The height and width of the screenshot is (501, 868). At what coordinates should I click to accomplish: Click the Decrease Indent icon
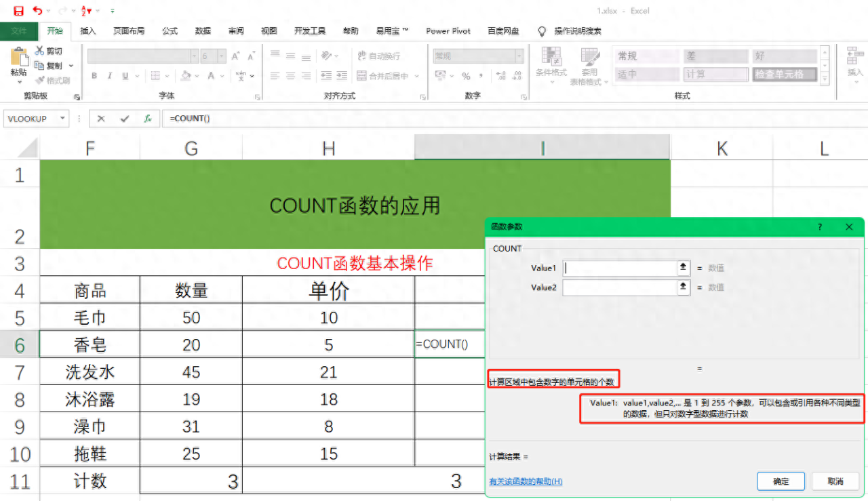click(x=326, y=76)
